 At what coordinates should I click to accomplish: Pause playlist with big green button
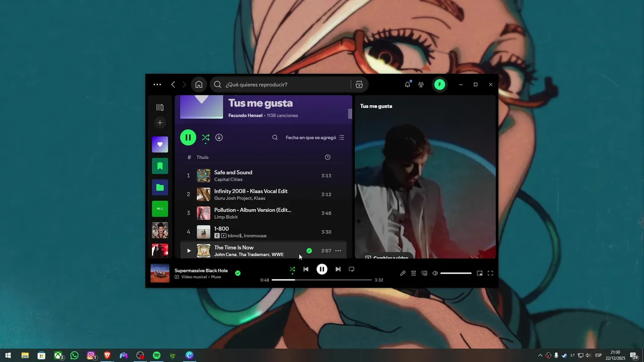point(188,137)
